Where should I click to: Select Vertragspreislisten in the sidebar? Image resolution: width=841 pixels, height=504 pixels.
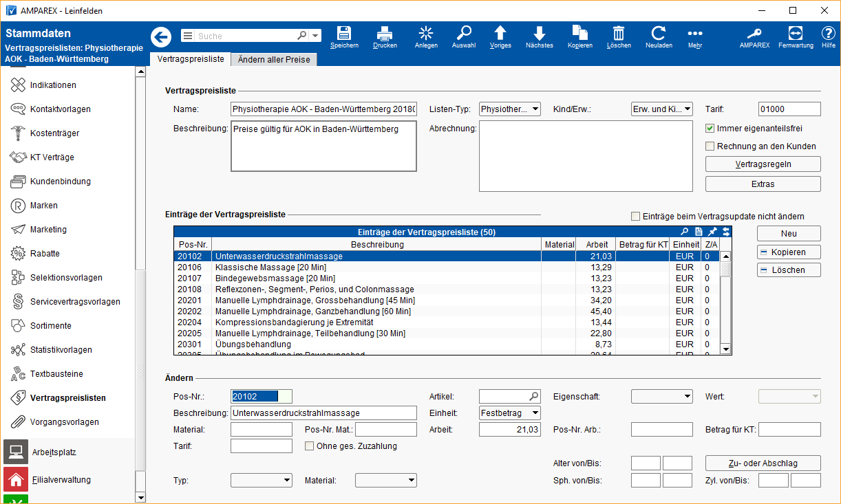69,398
